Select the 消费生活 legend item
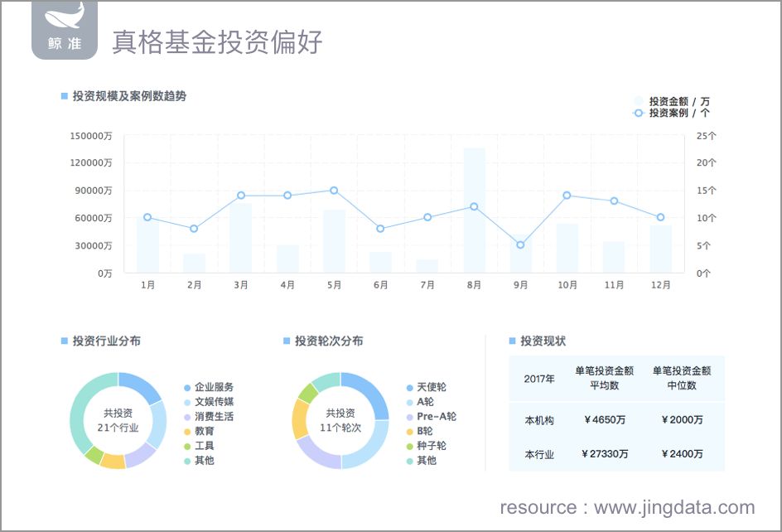The height and width of the screenshot is (532, 782). coord(209,416)
